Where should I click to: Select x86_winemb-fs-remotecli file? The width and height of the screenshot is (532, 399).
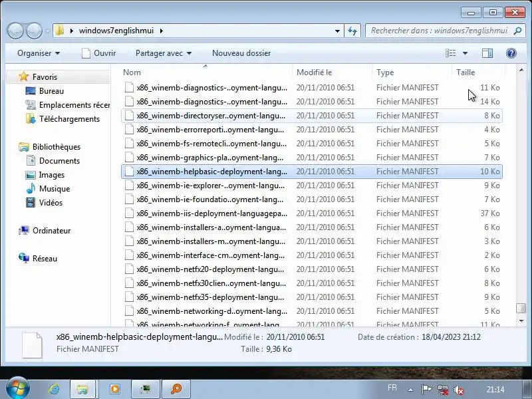311,144
